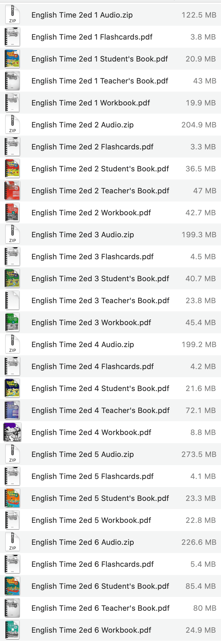221x644 pixels.
Task: Select English Time 2ed 6 Workbook.pdf row
Action: click(91, 630)
